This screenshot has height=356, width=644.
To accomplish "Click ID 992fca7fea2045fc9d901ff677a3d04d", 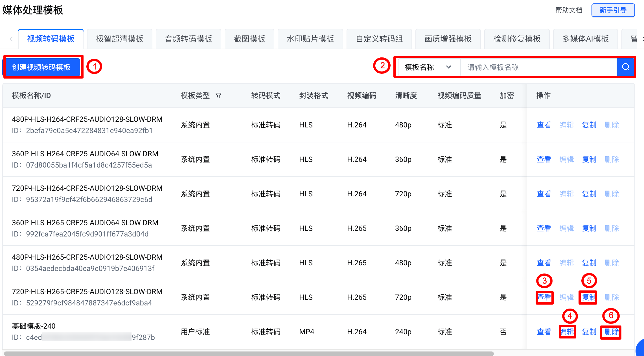I will point(87,234).
